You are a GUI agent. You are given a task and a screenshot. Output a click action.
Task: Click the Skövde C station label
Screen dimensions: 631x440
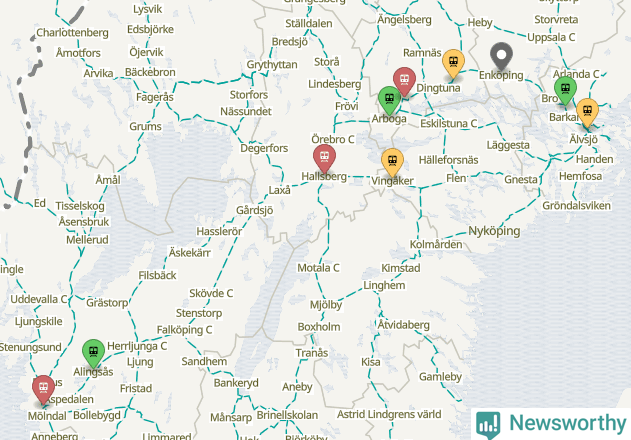click(x=211, y=293)
